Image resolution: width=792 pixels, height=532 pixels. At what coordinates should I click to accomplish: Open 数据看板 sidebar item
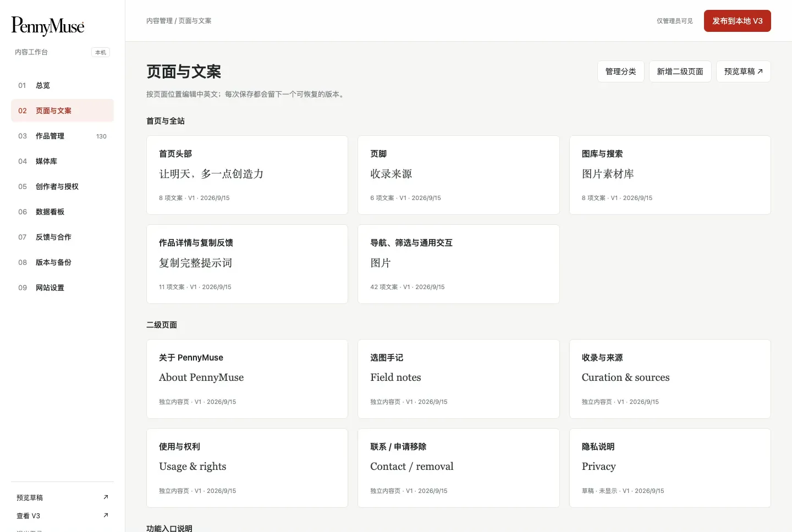click(62, 212)
